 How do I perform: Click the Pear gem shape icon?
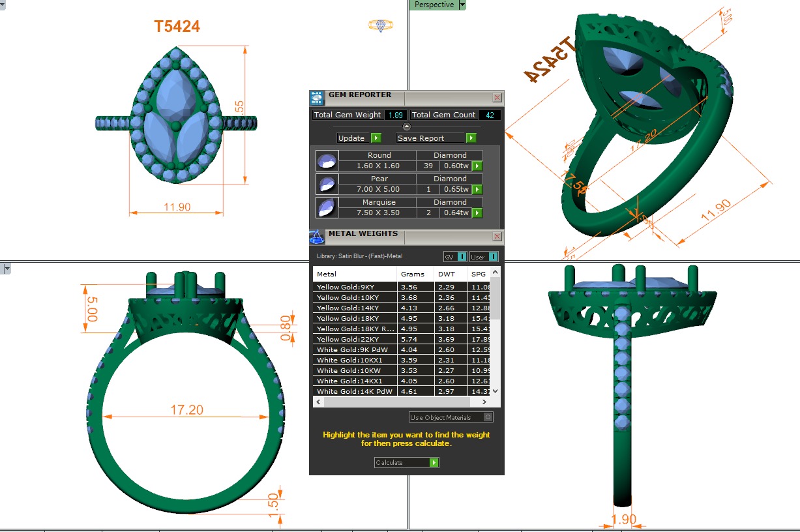[326, 184]
